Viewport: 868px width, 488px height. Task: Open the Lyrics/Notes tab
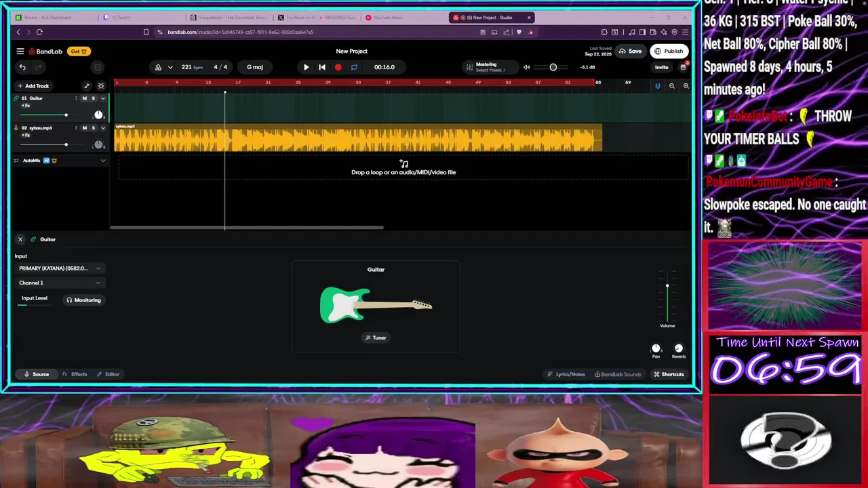coord(566,374)
